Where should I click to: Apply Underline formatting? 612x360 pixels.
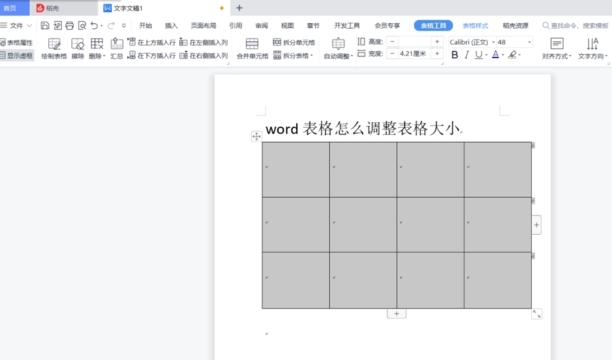tap(478, 55)
